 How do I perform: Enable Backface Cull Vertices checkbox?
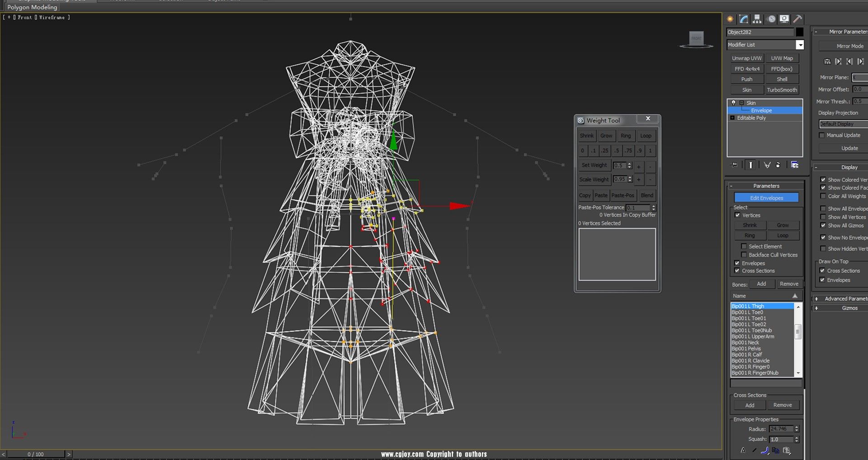[x=744, y=255]
